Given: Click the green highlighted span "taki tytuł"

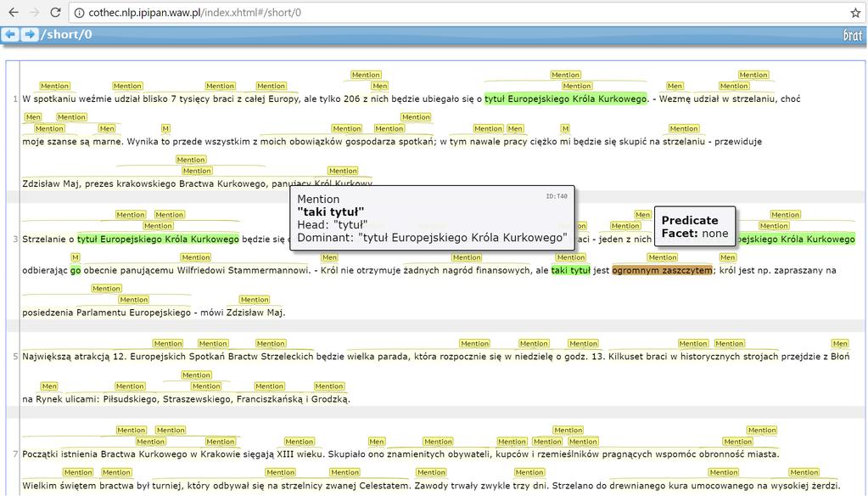Looking at the screenshot, I should click(571, 270).
